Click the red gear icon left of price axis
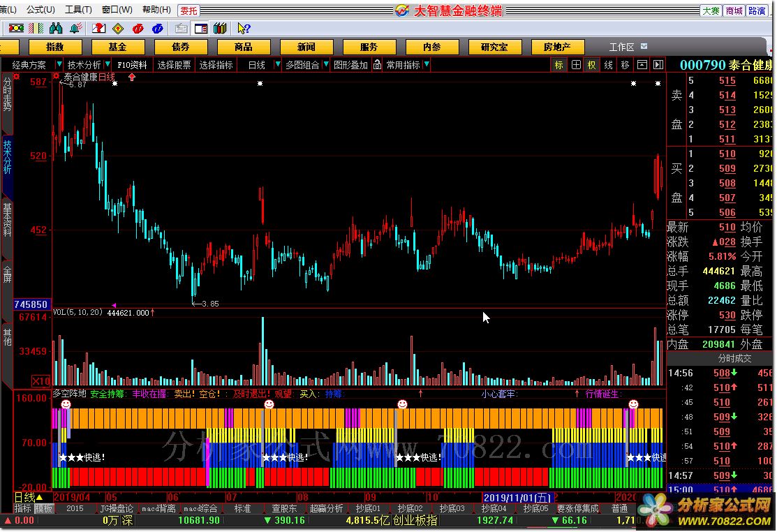Image resolution: width=777 pixels, height=532 pixels. pos(16,76)
